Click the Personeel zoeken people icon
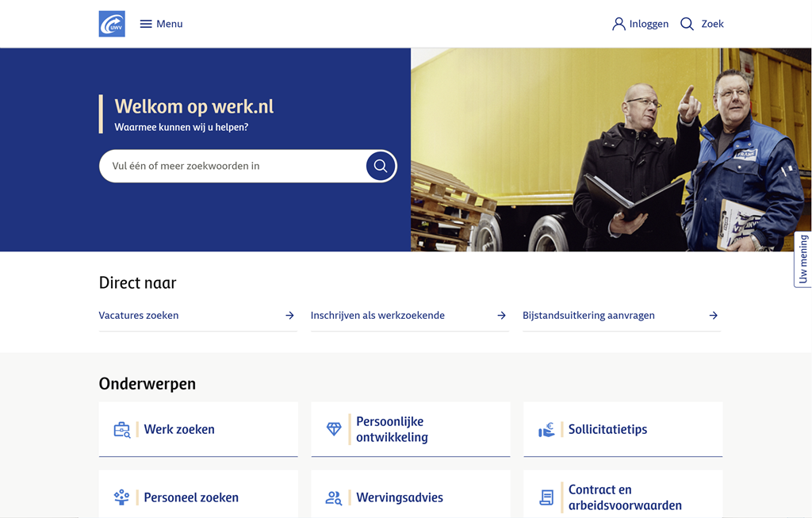The width and height of the screenshot is (812, 518). 121,497
